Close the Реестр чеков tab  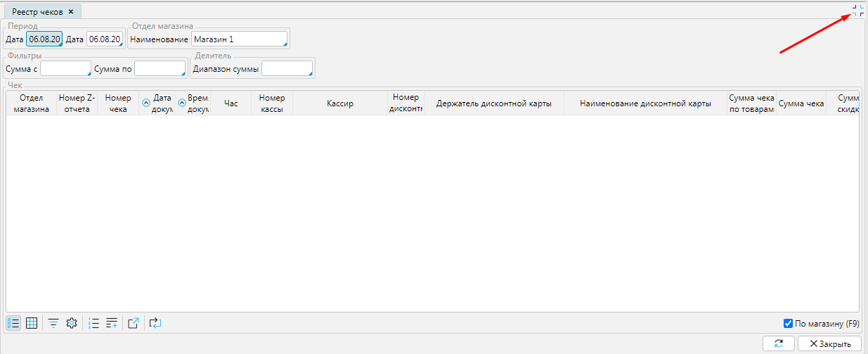point(71,12)
